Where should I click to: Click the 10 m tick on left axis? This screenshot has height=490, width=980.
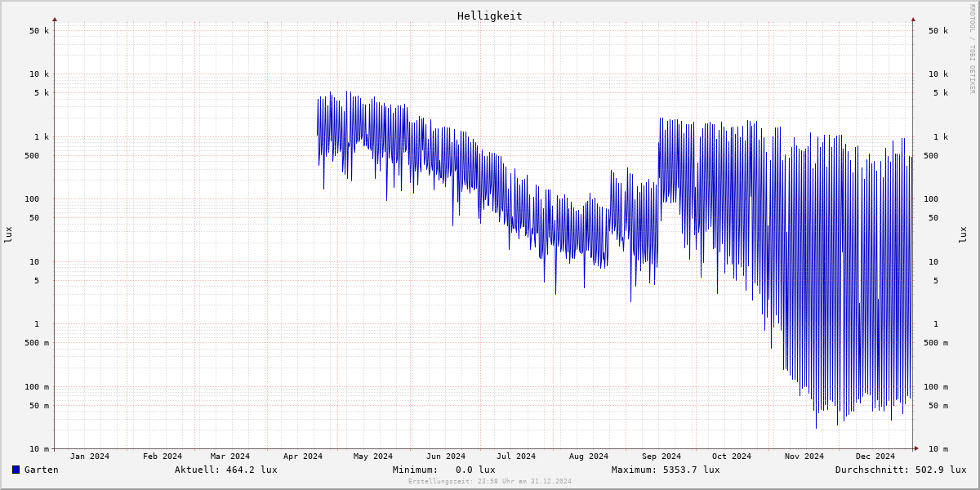(x=39, y=449)
